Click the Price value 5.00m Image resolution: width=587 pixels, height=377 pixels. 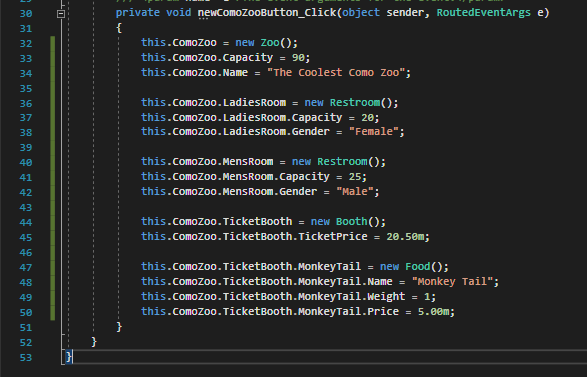point(433,311)
